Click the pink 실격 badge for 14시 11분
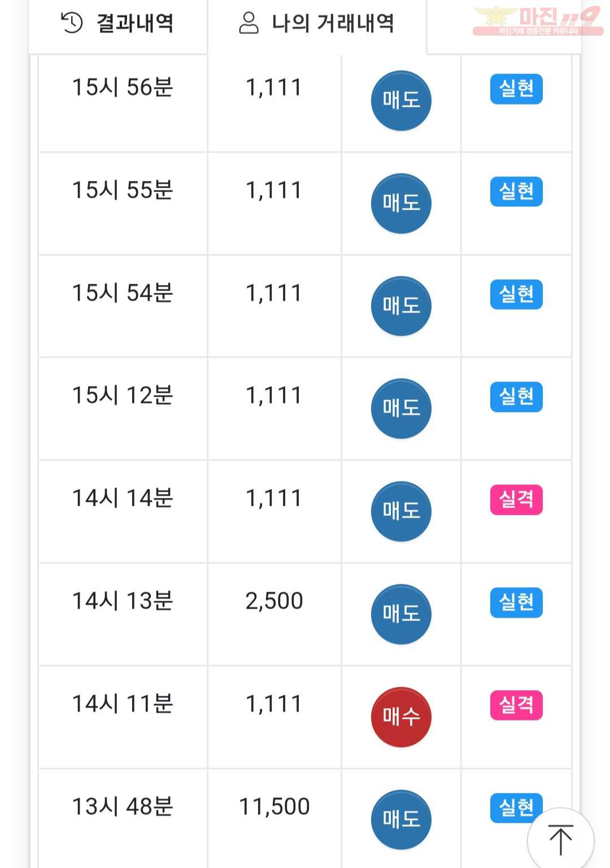The height and width of the screenshot is (868, 610). point(516,705)
